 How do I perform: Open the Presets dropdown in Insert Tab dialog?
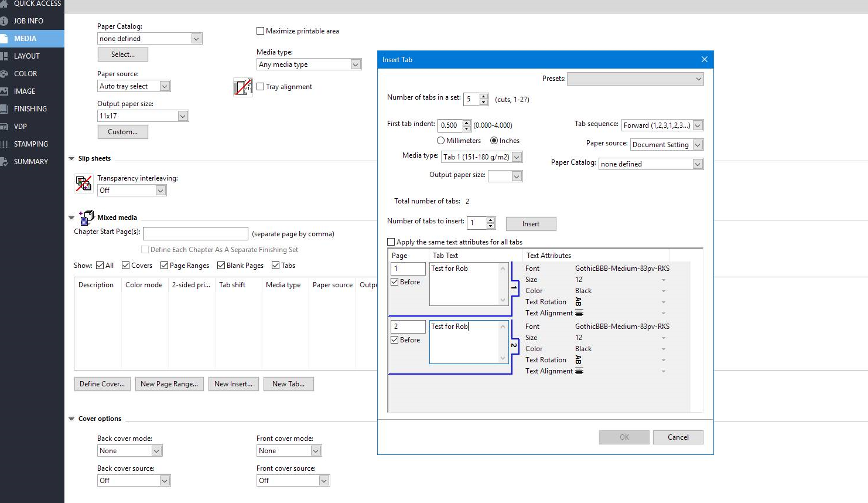tap(698, 78)
